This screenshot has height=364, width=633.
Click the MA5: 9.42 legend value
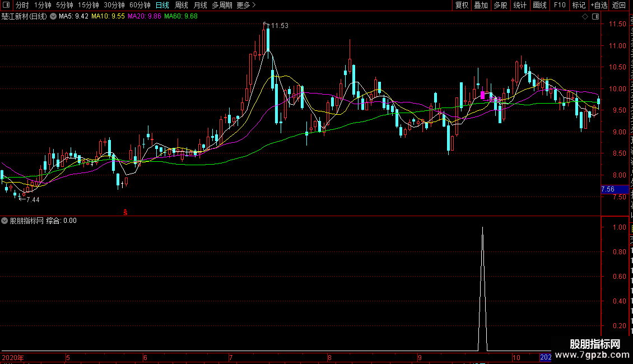click(x=73, y=17)
